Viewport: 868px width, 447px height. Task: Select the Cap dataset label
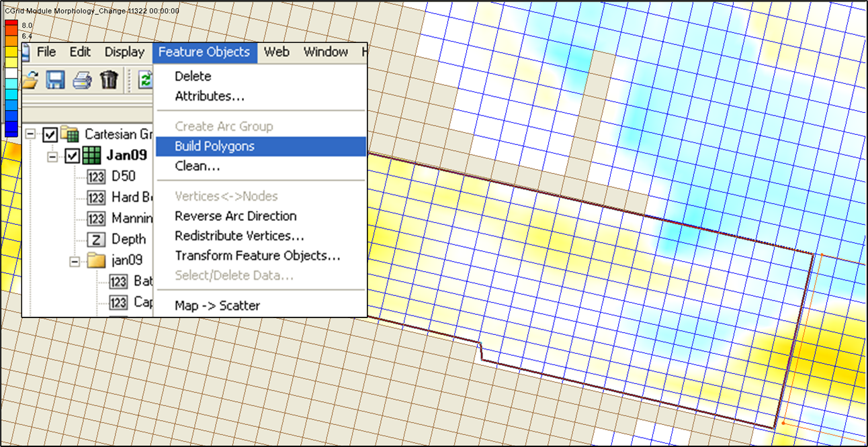[x=143, y=302]
